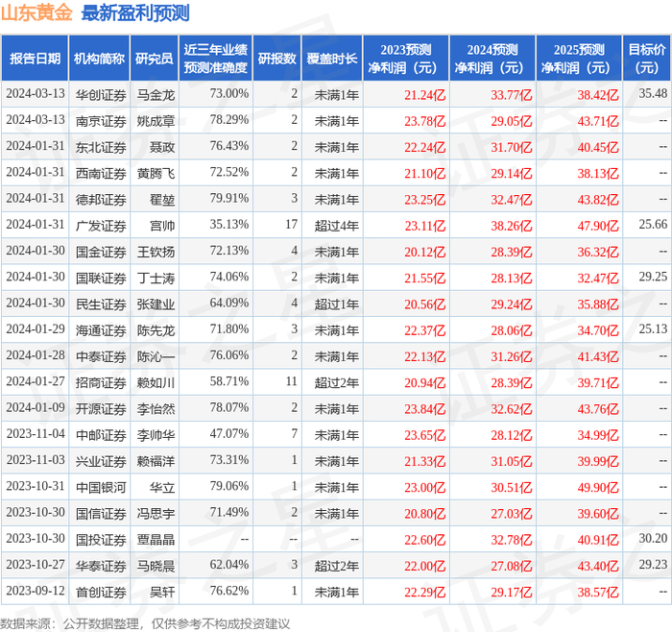This screenshot has height=632, width=672.
Task: Click the 2025预测净利润 column header
Action: [x=579, y=59]
